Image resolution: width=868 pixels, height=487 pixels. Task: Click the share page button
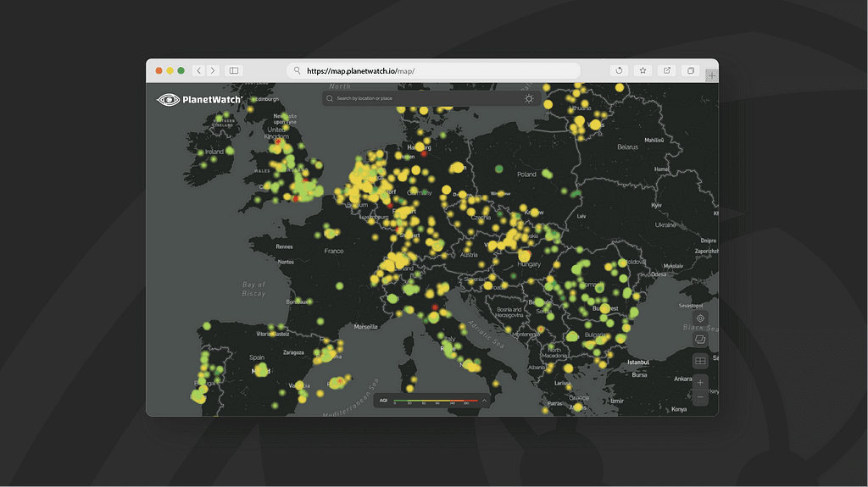click(667, 71)
